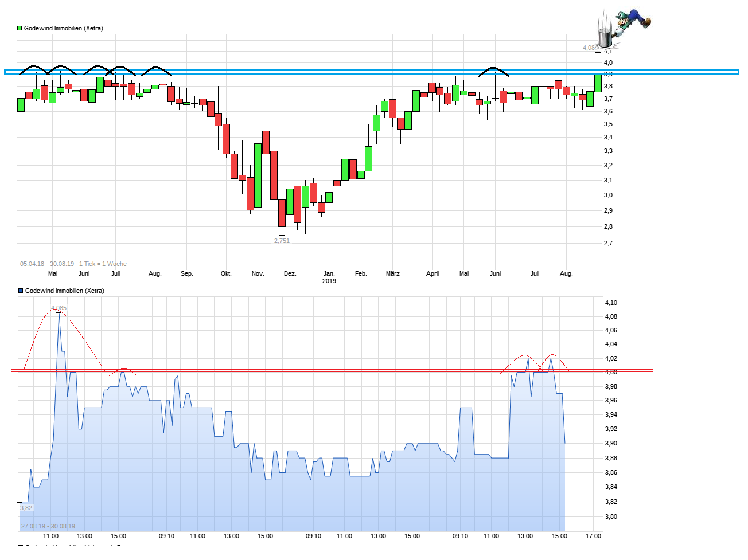Click the 17:00 label on the intraday axis
The height and width of the screenshot is (560, 748).
593,536
